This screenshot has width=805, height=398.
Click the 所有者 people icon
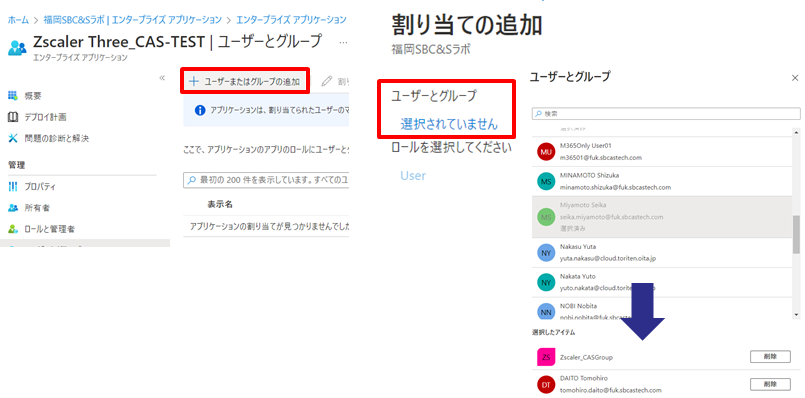tap(13, 208)
